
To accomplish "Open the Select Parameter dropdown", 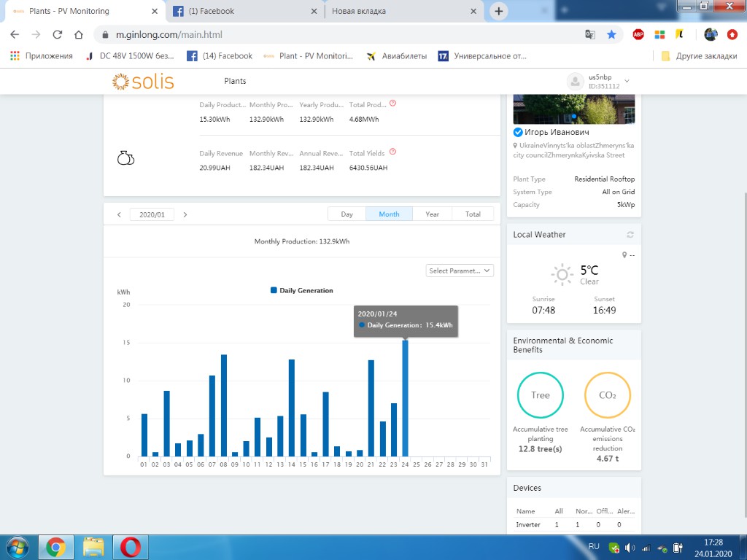I will [x=460, y=271].
